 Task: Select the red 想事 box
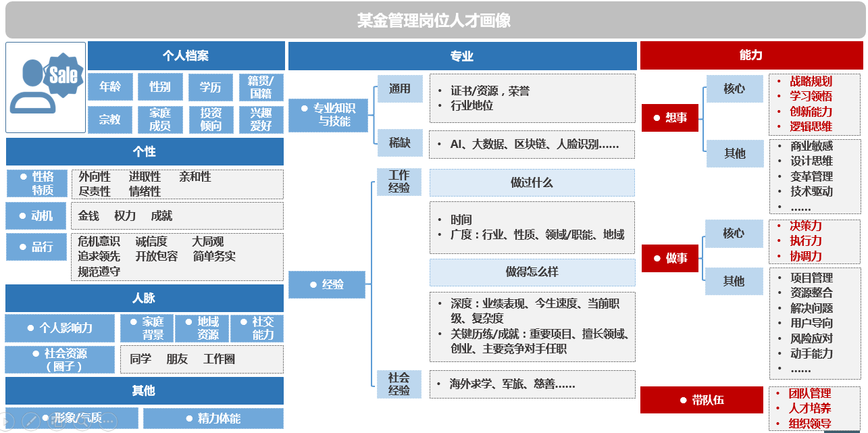click(669, 118)
